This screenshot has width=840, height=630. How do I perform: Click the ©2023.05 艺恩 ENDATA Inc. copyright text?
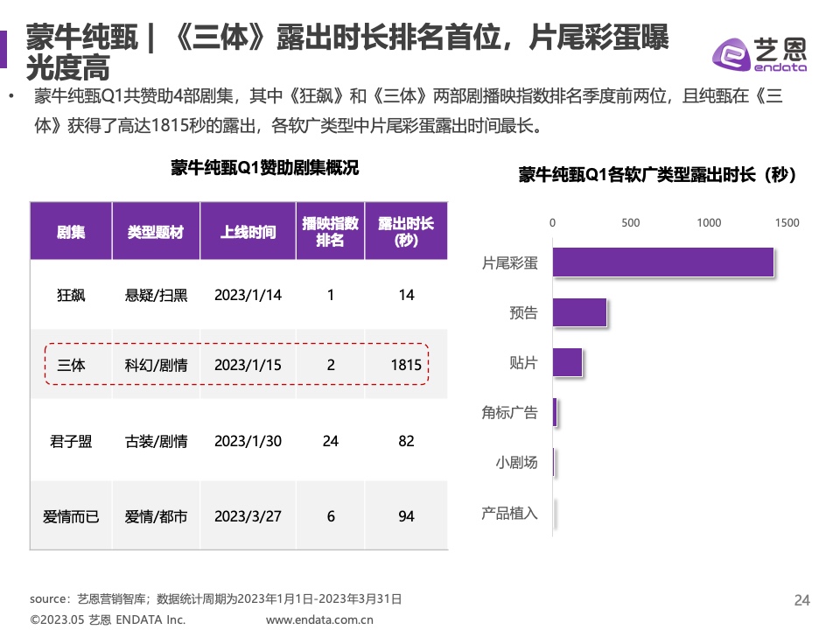(108, 619)
